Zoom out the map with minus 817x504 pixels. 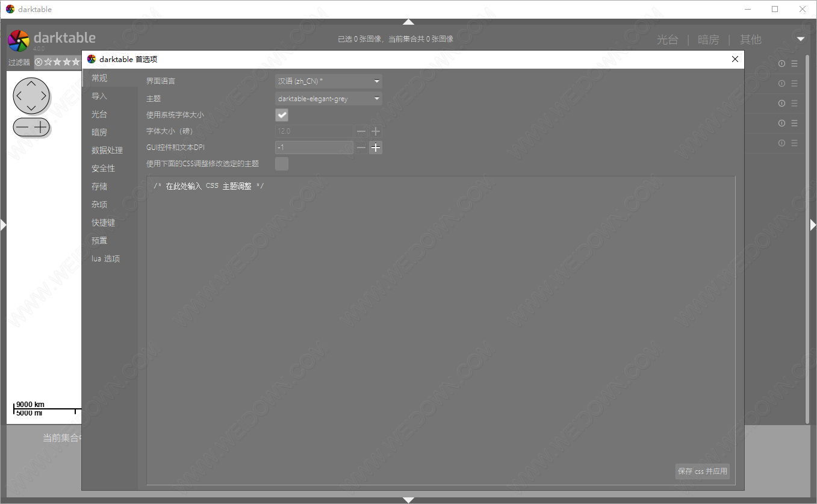[x=22, y=127]
